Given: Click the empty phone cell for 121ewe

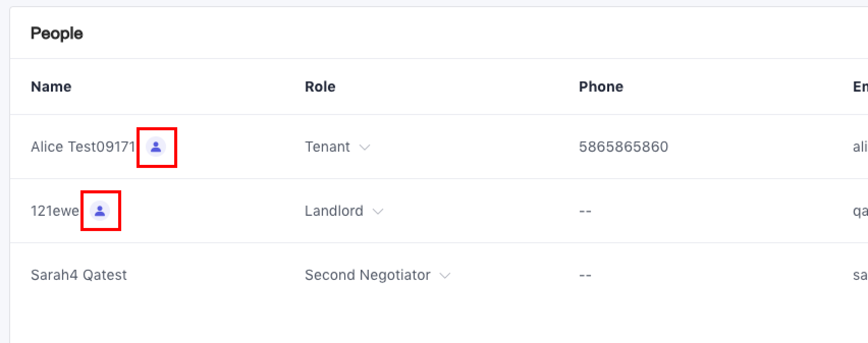Looking at the screenshot, I should (x=585, y=211).
